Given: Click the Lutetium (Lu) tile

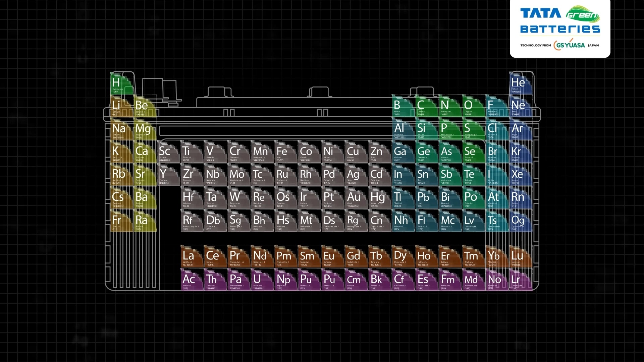Looking at the screenshot, I should click(521, 256).
